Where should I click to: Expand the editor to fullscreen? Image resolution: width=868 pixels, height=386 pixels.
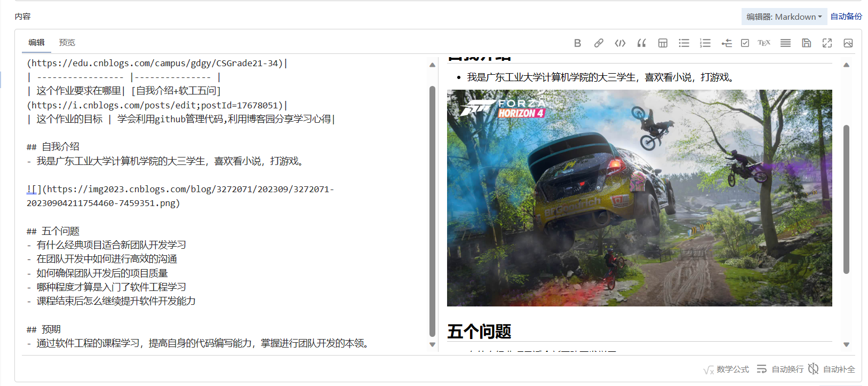827,43
